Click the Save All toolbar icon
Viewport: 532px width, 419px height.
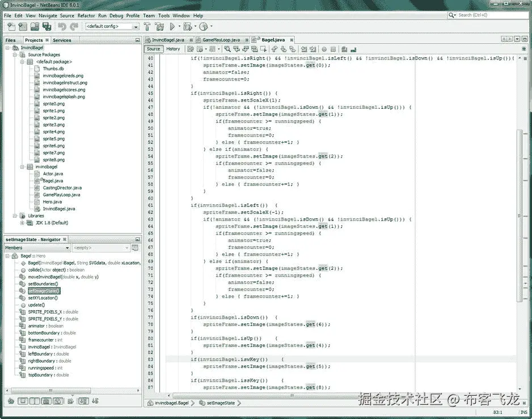pyautogui.click(x=48, y=27)
